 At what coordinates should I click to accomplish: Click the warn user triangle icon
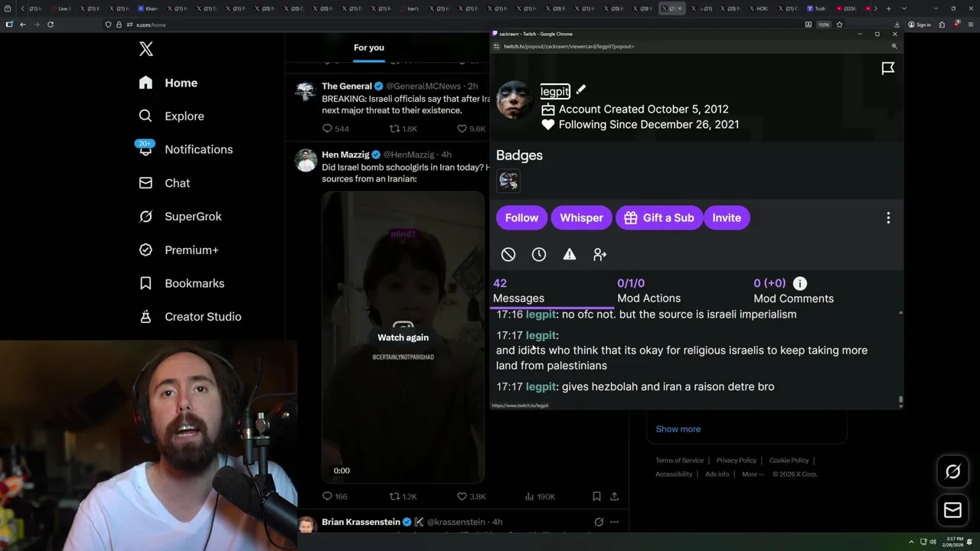pyautogui.click(x=570, y=254)
